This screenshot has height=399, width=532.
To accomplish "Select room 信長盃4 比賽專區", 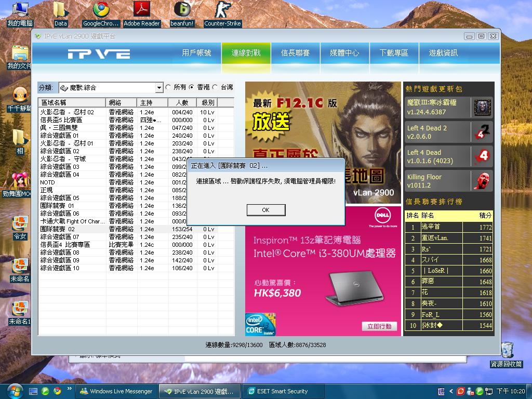I will (x=136, y=245).
